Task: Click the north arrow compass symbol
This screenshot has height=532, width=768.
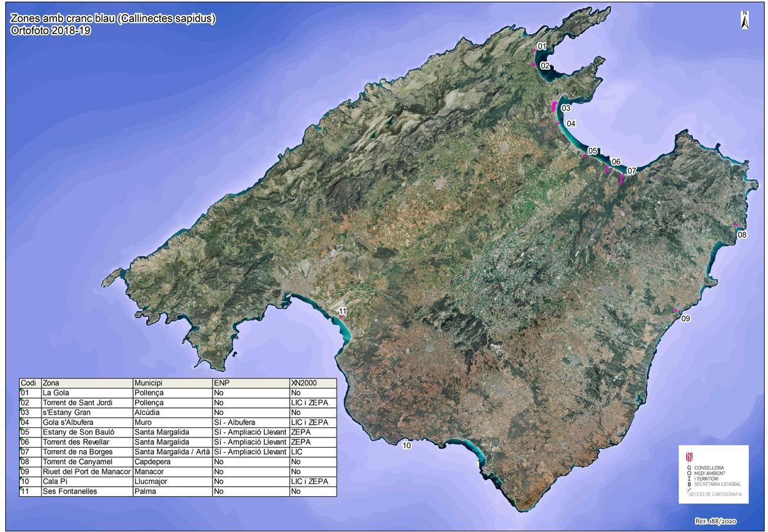Action: [745, 20]
